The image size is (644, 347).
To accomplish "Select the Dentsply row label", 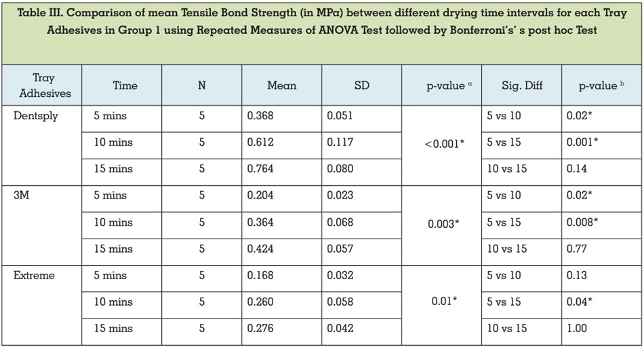I will pos(36,116).
